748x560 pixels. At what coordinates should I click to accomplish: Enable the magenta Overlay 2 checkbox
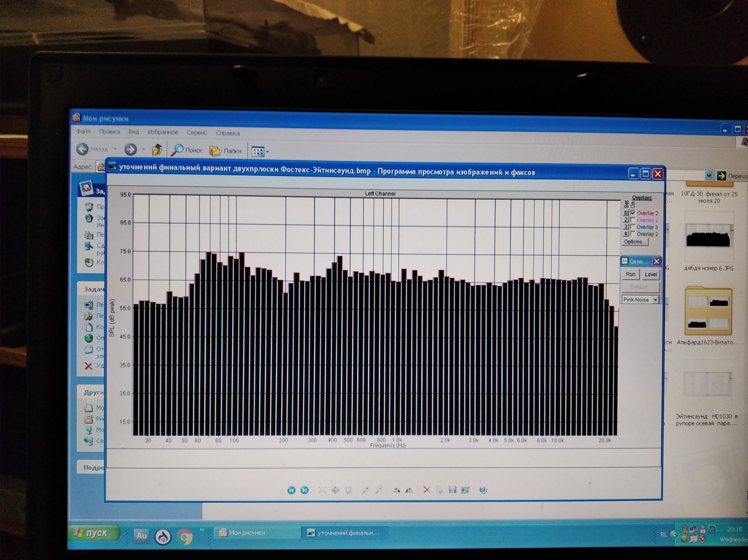pos(633,220)
